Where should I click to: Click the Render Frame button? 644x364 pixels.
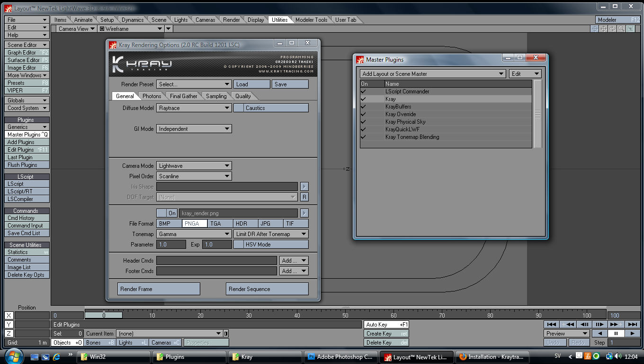click(x=159, y=289)
